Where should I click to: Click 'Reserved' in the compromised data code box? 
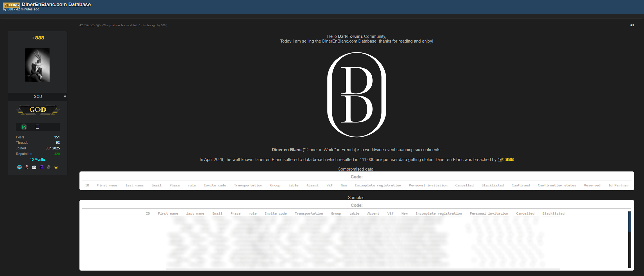[x=592, y=185]
